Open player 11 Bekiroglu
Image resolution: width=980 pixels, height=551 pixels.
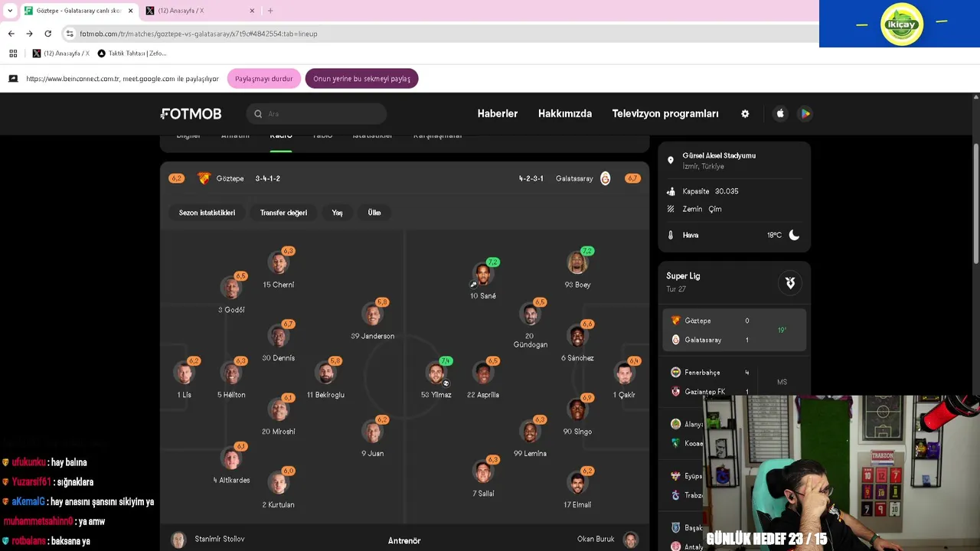pos(326,378)
